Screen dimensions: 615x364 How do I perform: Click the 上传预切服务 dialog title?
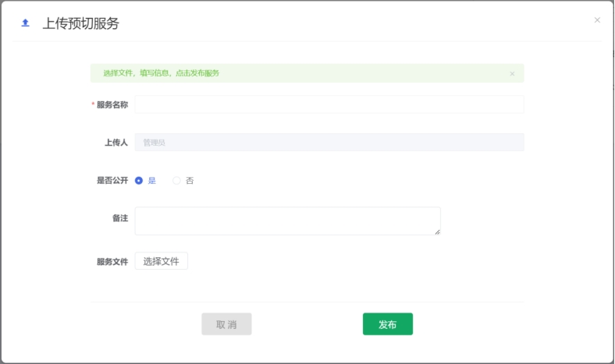coord(81,23)
